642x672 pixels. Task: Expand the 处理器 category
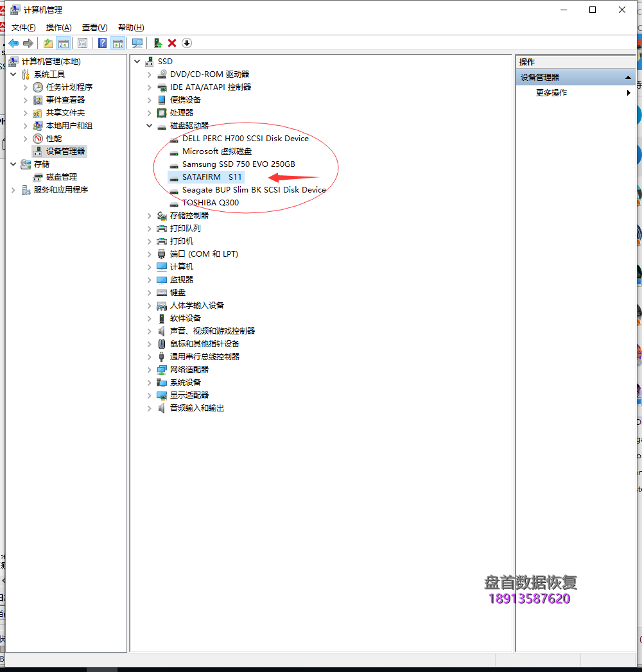click(x=149, y=113)
